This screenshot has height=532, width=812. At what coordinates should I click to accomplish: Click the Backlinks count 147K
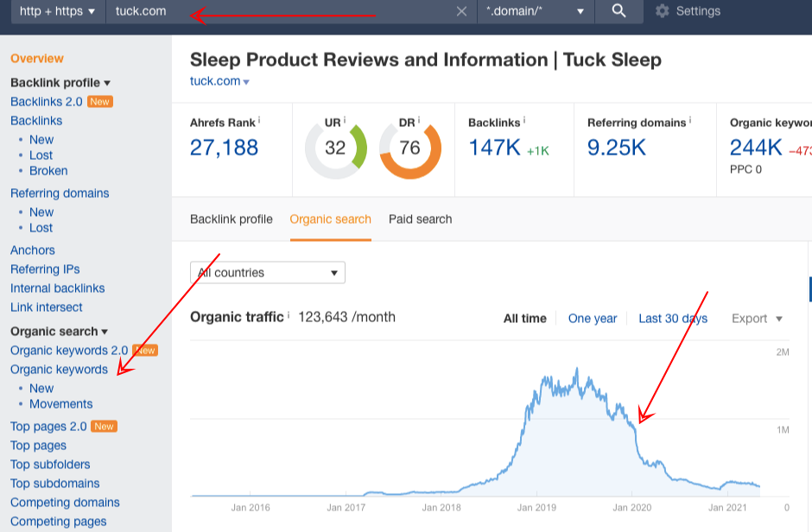pos(494,148)
